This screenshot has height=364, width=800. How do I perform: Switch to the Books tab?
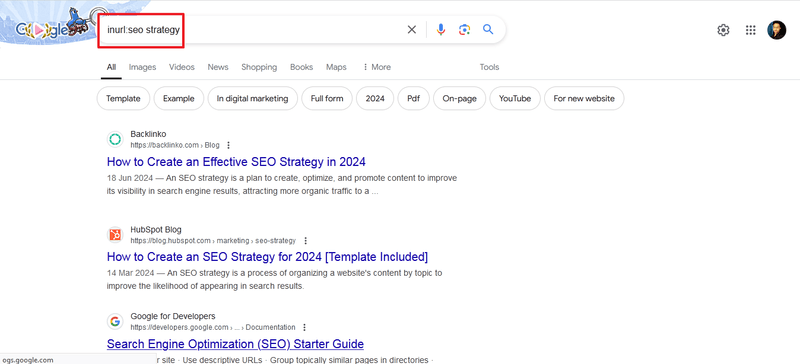302,67
